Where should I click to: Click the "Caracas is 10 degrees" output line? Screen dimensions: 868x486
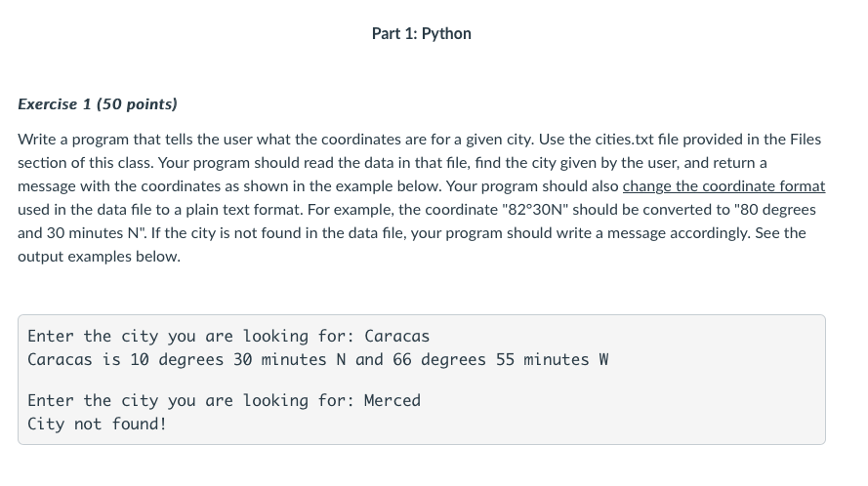[x=317, y=360]
